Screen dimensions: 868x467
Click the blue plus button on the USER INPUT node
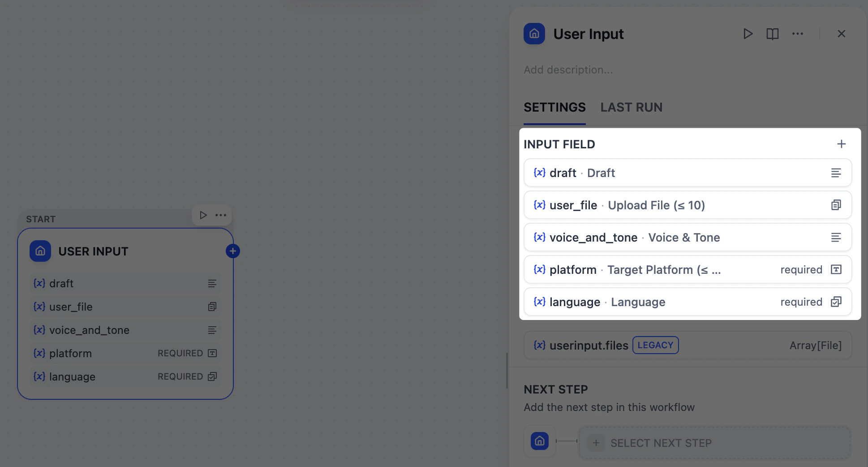232,251
